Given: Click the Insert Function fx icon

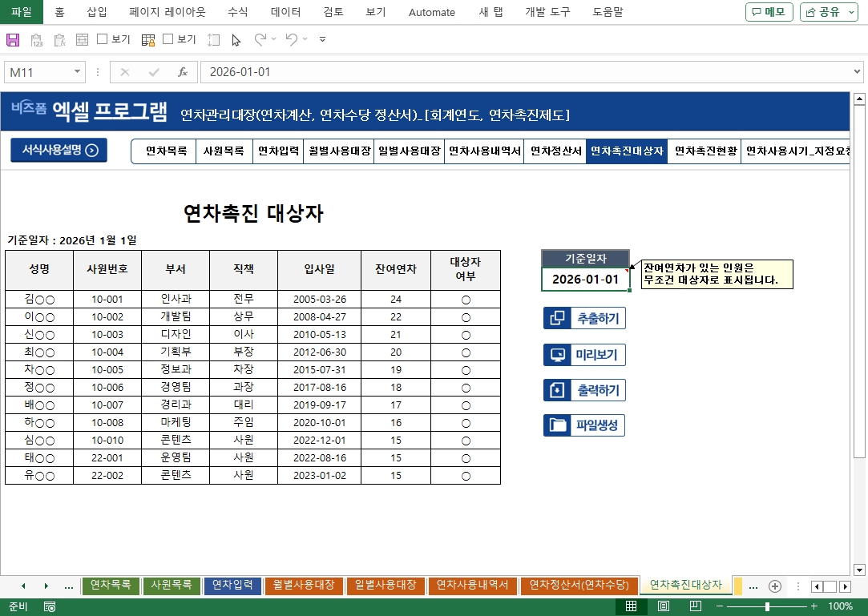Looking at the screenshot, I should [183, 72].
